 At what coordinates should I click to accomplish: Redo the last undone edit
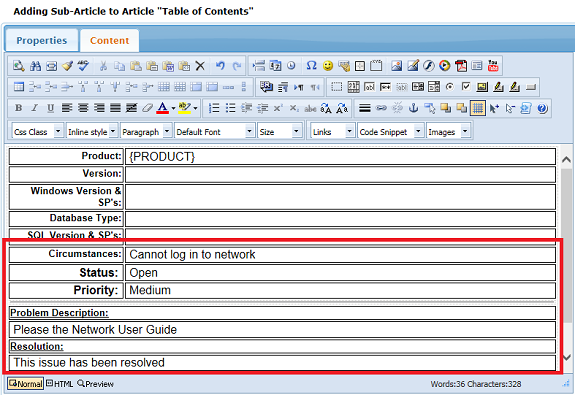[x=237, y=66]
